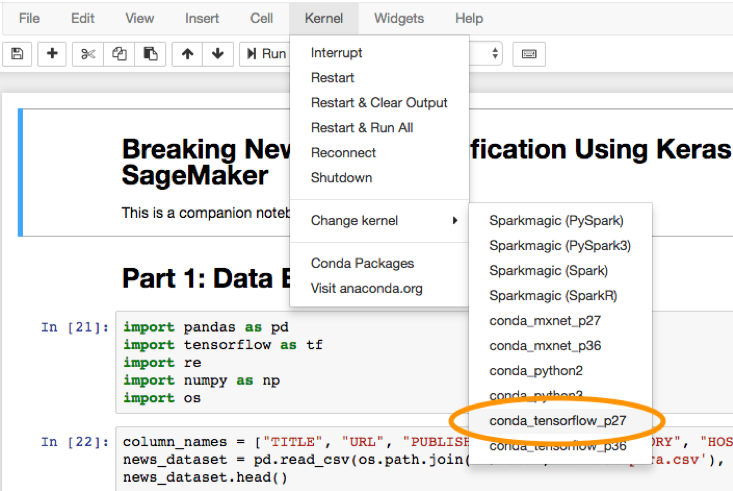Expand the Change kernel submenu
The height and width of the screenshot is (491, 733).
(379, 220)
